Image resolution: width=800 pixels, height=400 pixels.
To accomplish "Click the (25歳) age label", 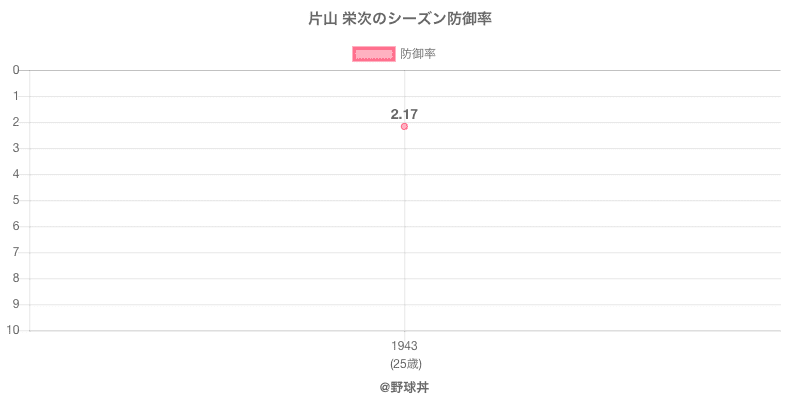I will click(x=404, y=362).
